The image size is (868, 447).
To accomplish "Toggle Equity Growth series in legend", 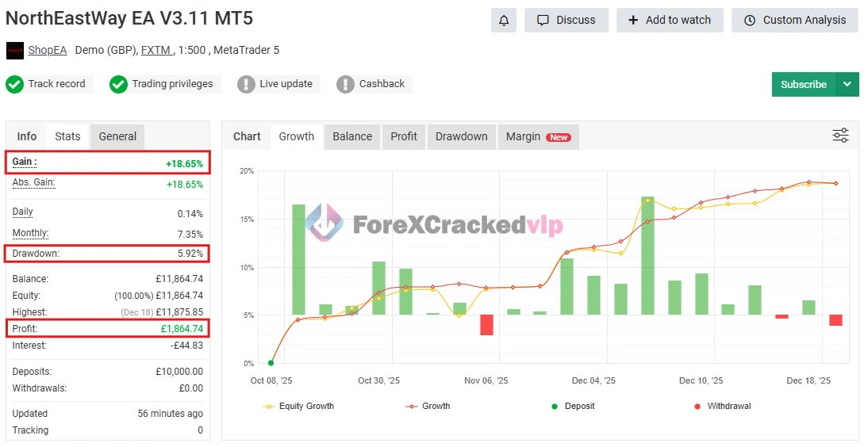I will point(298,406).
